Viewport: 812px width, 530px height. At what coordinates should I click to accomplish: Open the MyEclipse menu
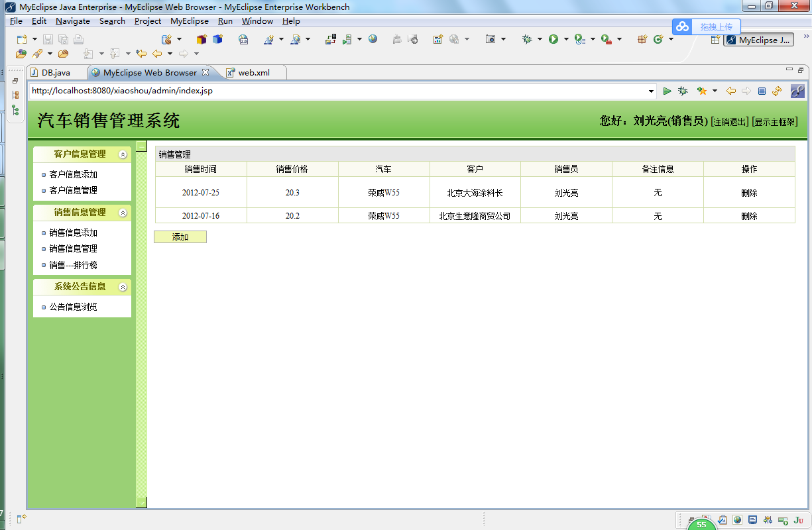pos(190,21)
